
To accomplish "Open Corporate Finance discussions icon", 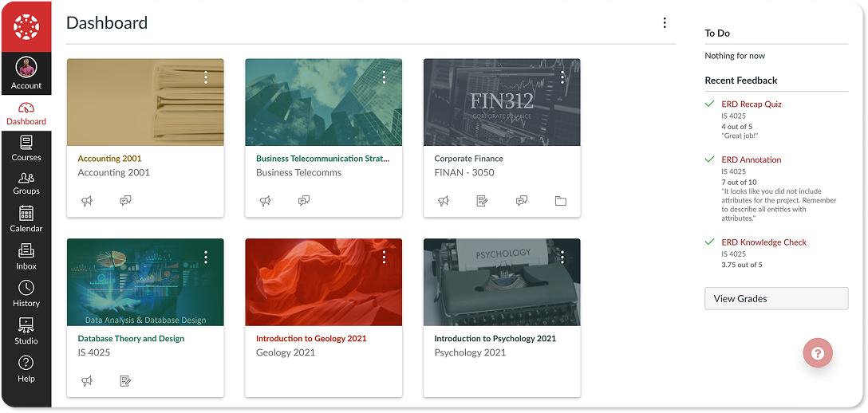I will coord(522,201).
